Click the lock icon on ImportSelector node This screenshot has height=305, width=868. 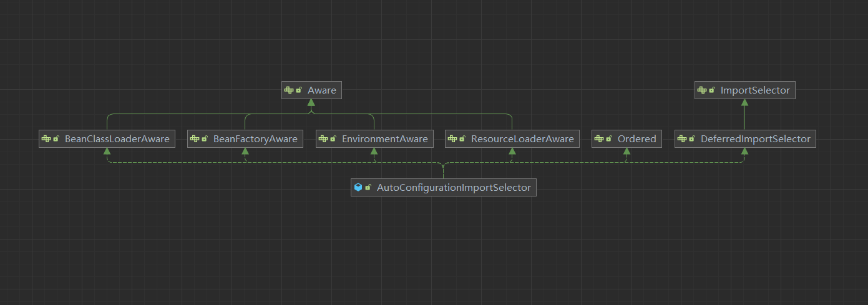711,90
